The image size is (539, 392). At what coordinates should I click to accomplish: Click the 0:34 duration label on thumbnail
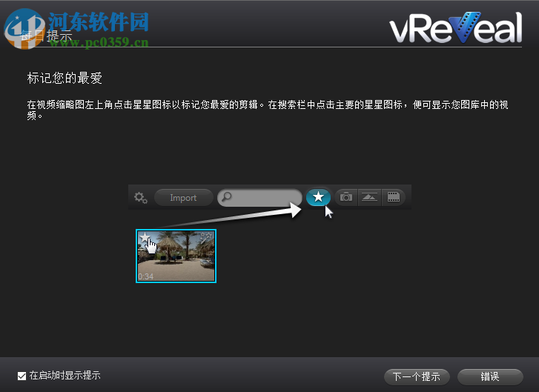tap(146, 276)
